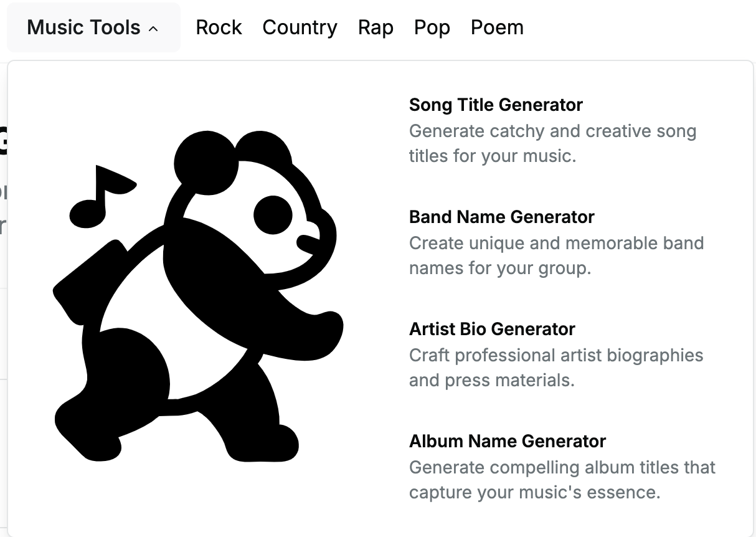Click the "Craft professional artist biographies" description
The image size is (756, 537).
[555, 368]
